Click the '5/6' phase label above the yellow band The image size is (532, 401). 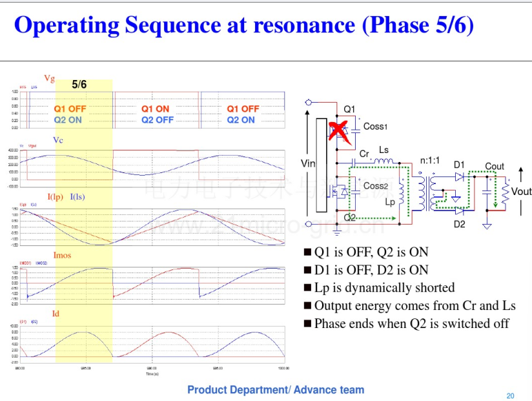coord(79,84)
